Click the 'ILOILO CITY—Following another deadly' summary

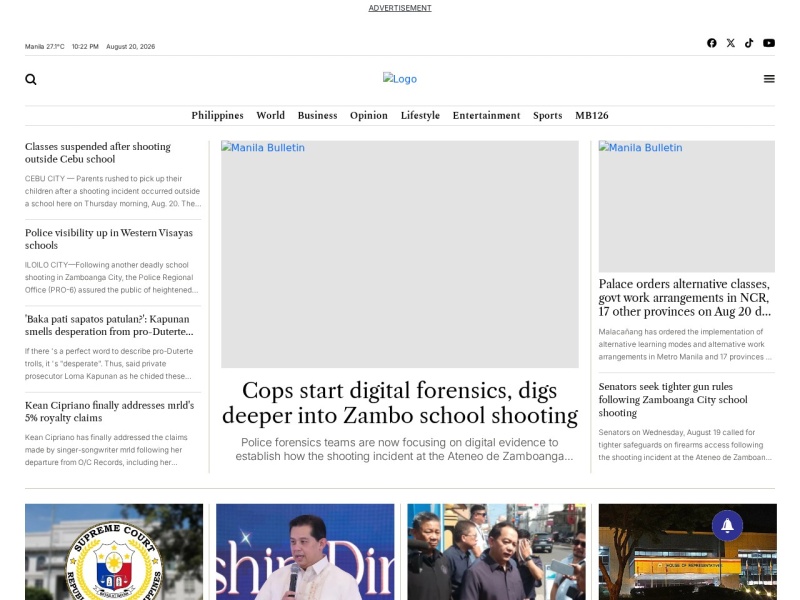click(112, 277)
